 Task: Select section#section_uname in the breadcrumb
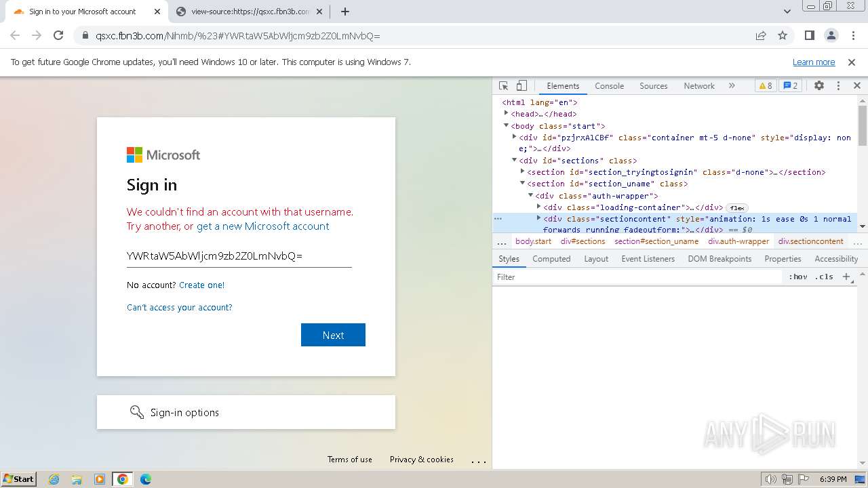point(656,241)
